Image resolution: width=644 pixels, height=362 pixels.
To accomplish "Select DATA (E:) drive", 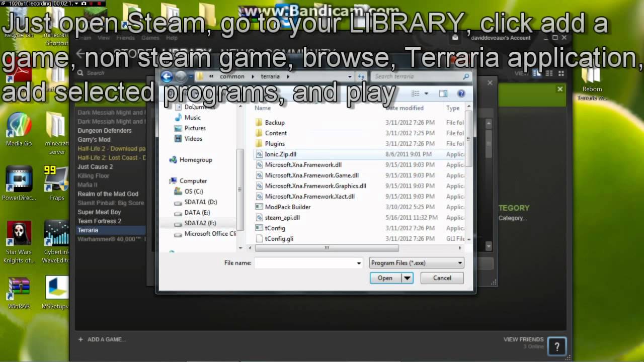I will tap(197, 213).
